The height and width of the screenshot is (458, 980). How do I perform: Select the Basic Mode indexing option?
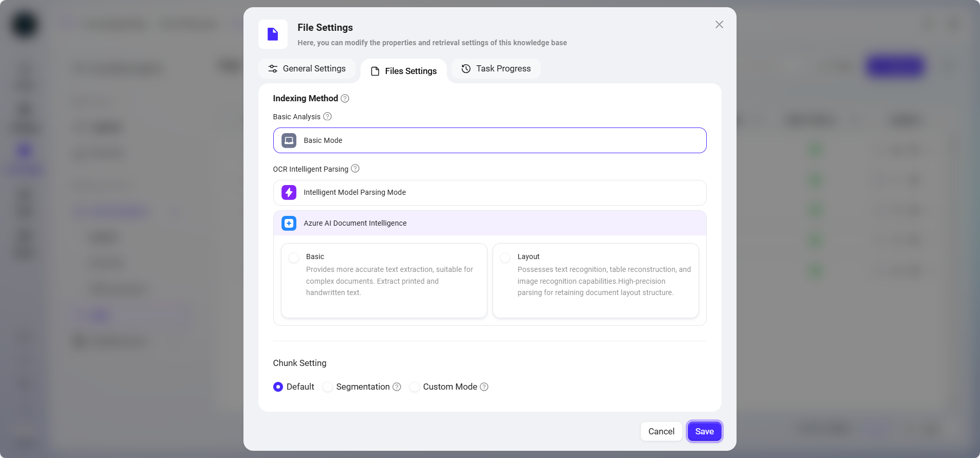point(489,140)
